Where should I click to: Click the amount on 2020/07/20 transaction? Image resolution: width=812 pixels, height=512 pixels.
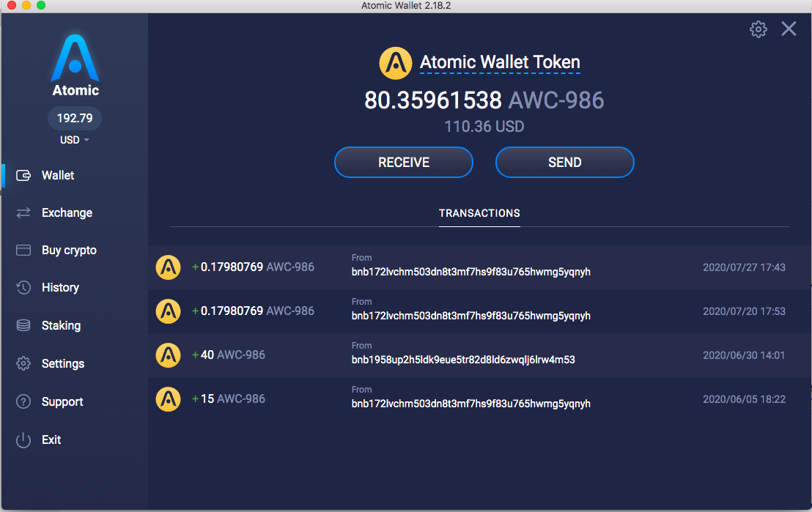click(x=253, y=311)
